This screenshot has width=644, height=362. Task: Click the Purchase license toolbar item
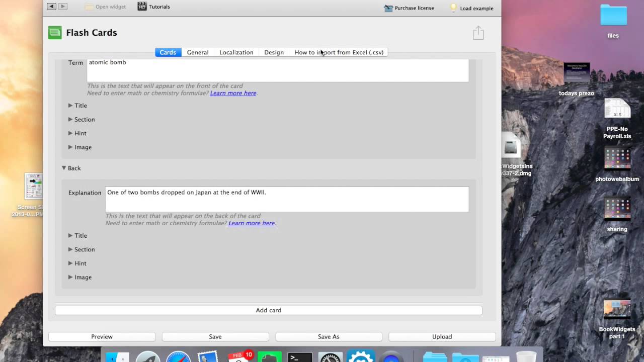(409, 8)
